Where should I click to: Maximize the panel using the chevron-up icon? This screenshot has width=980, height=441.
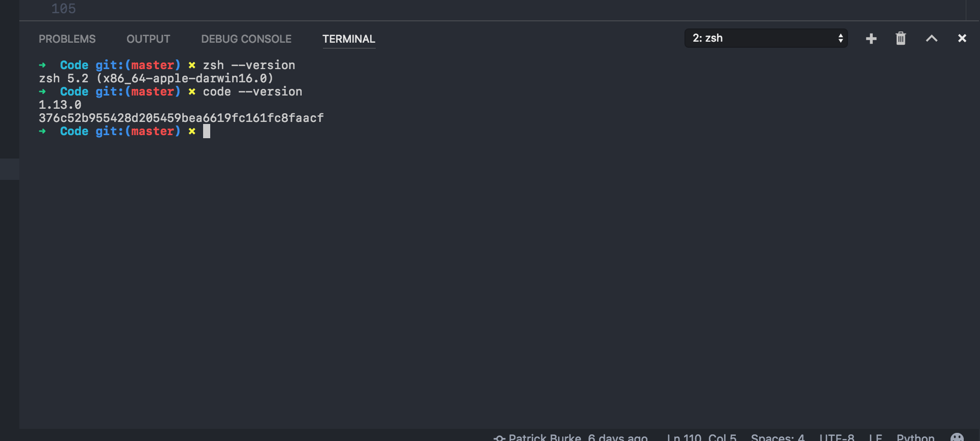coord(932,38)
